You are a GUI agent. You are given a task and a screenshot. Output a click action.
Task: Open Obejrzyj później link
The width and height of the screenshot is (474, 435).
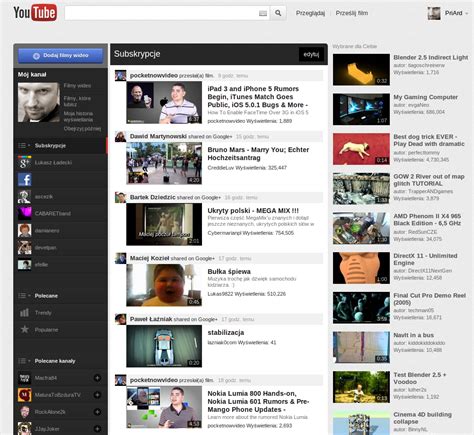82,129
